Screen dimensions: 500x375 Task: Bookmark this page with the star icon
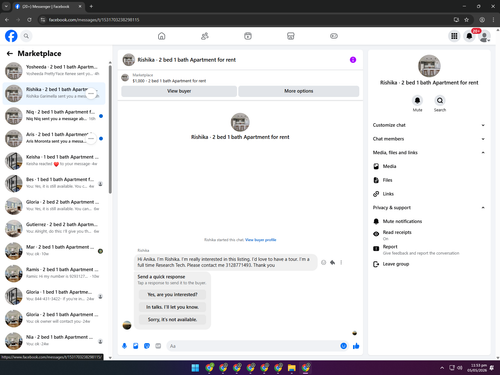pos(466,20)
